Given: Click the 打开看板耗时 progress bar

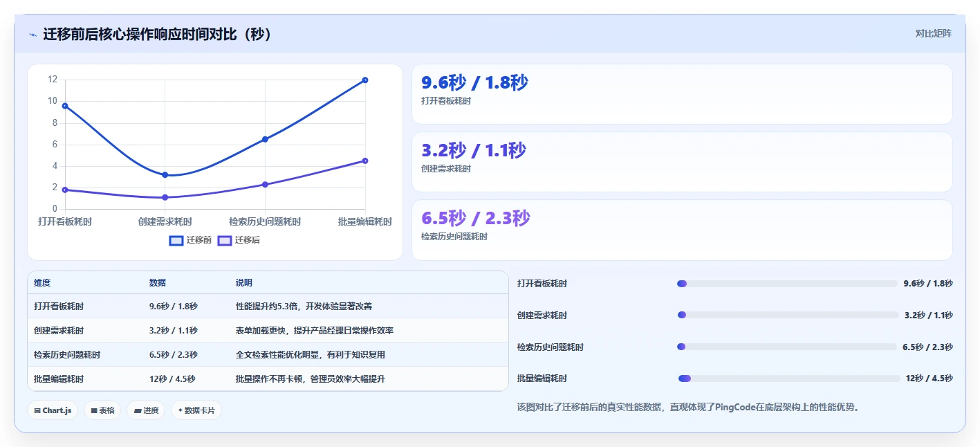Looking at the screenshot, I should [x=787, y=284].
